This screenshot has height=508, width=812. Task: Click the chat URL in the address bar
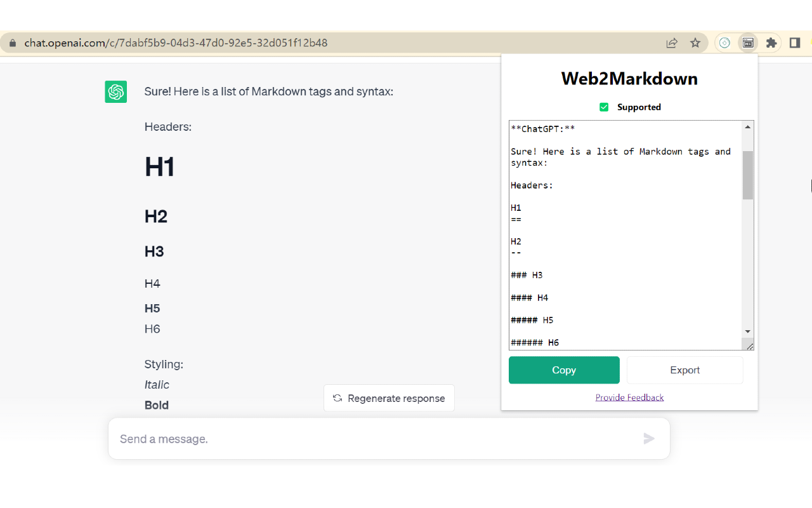tap(175, 43)
